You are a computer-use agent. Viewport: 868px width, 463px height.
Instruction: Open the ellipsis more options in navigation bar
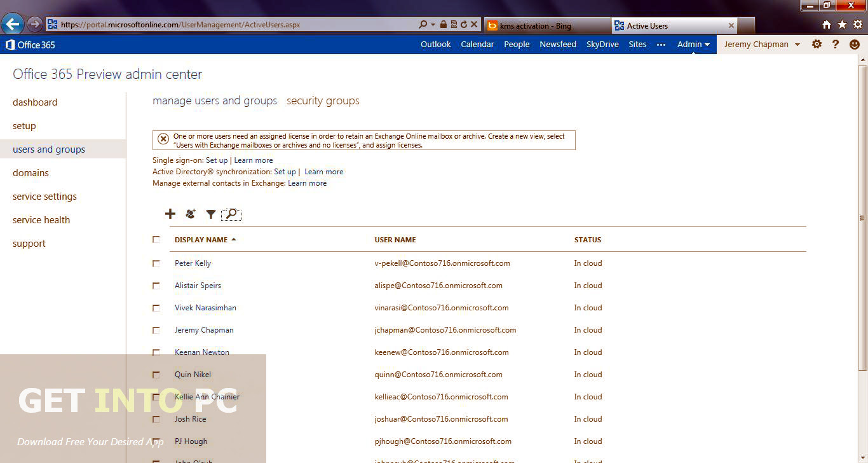point(661,45)
